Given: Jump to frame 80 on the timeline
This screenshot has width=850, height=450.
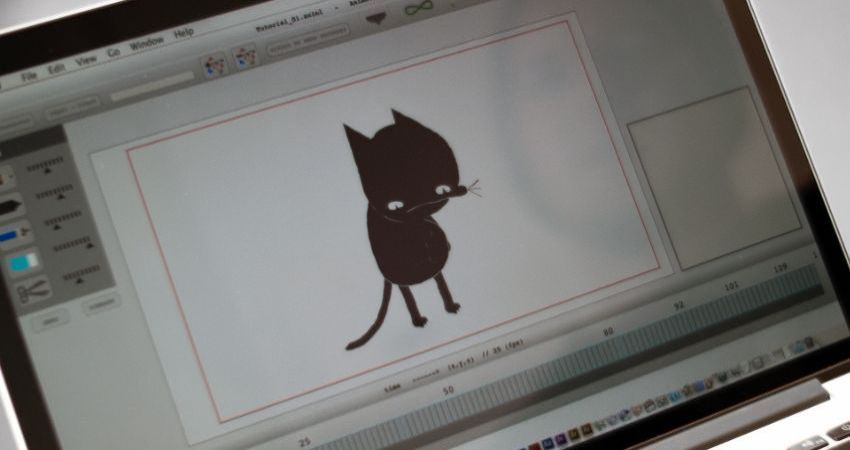Looking at the screenshot, I should (607, 331).
